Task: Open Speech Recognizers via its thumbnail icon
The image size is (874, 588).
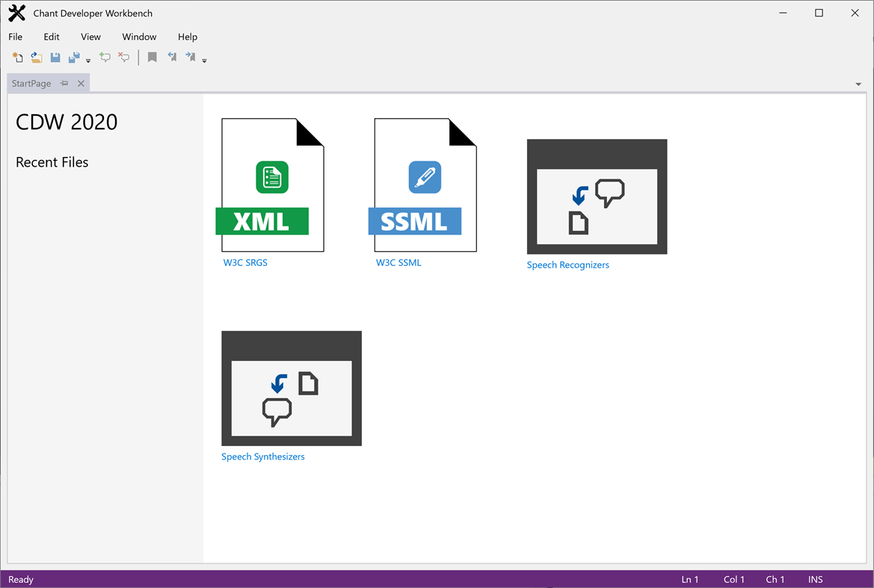Action: click(x=597, y=196)
